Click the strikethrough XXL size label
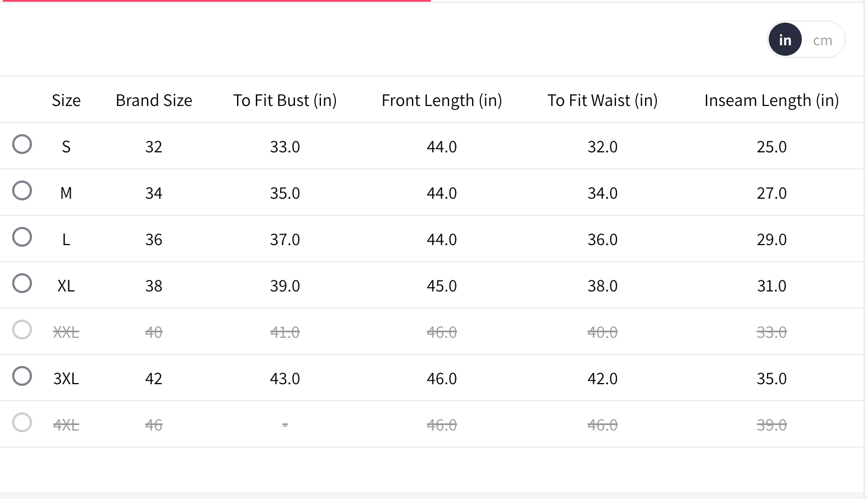 (x=66, y=332)
